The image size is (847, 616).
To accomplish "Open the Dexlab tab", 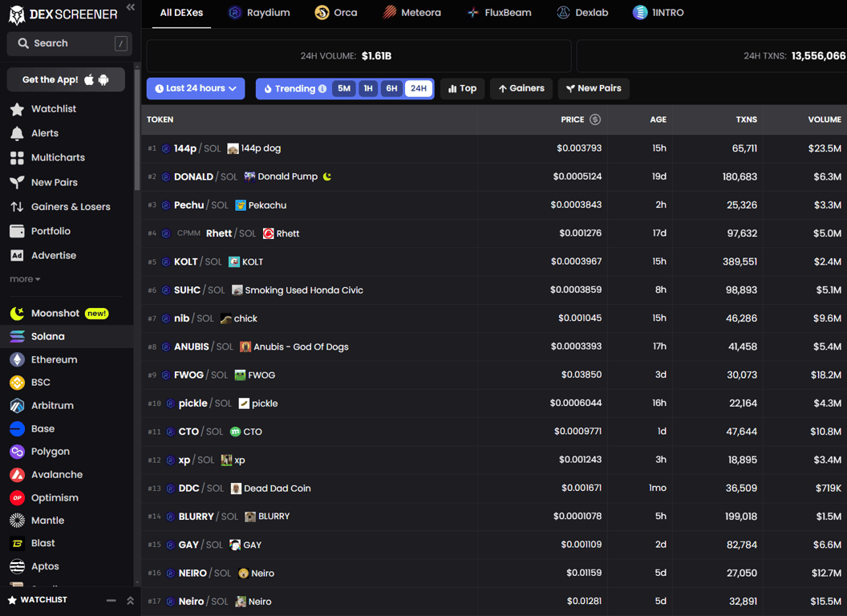I will coord(582,13).
